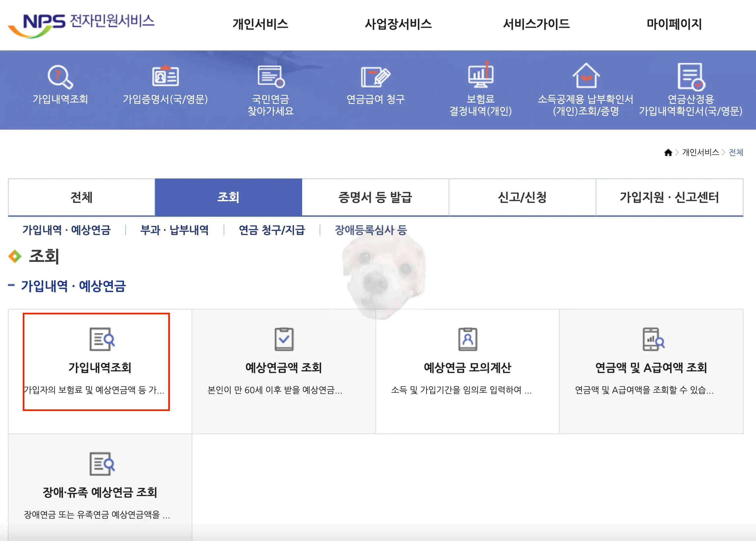Click the 부과 · 납부내역 link
The height and width of the screenshot is (541, 756).
pos(174,230)
